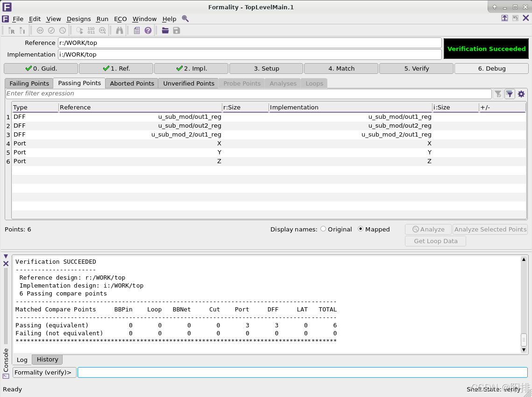Switch to Failing Points tab
The height and width of the screenshot is (397, 532).
[29, 83]
